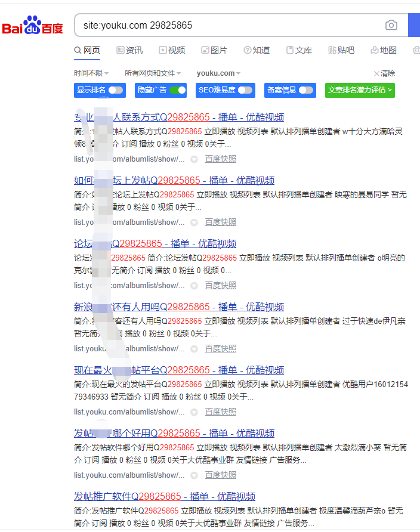This screenshot has height=532, width=420.
Task: Open 百度快照 for 发帖软件哪个好用 result
Action: (221, 475)
